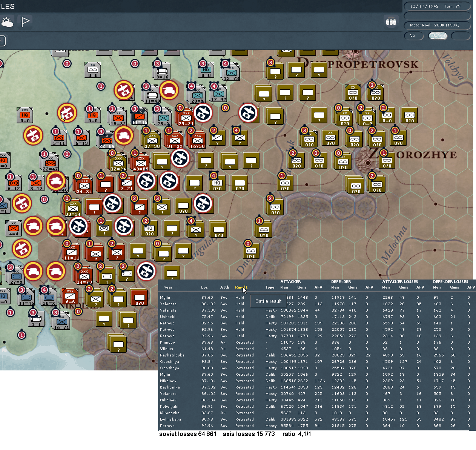The width and height of the screenshot is (476, 450).
Task: Click the cloudy weather indicator pill
Action: coord(438,36)
